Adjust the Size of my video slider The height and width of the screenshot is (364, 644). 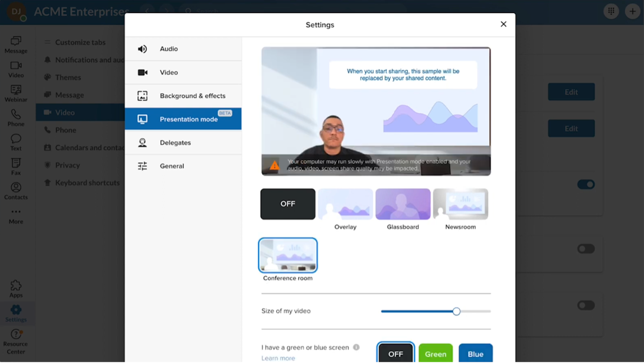(x=456, y=311)
